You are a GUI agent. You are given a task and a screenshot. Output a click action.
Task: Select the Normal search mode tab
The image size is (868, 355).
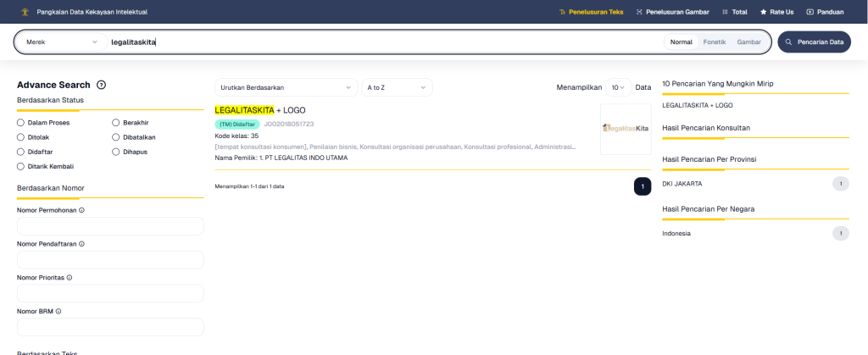[x=681, y=42]
